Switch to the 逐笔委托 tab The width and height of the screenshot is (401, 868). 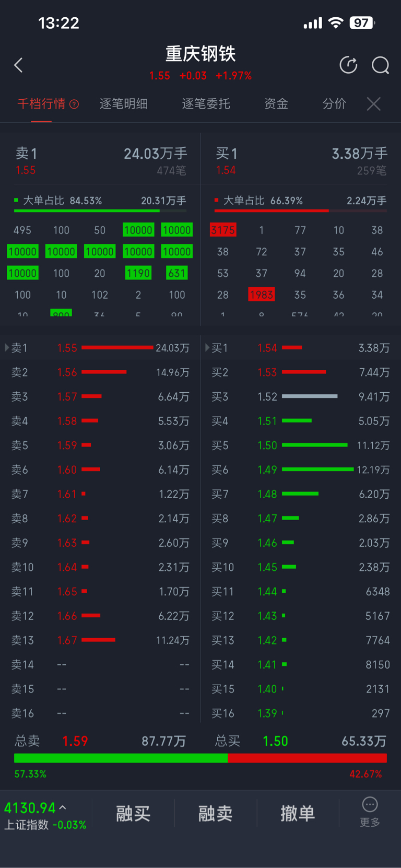click(x=206, y=104)
